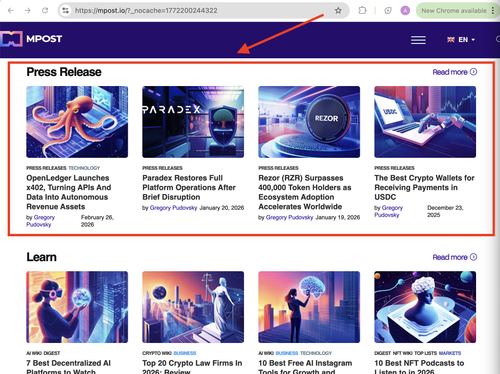The image size is (500, 374).
Task: Open the hamburger menu
Action: point(418,40)
